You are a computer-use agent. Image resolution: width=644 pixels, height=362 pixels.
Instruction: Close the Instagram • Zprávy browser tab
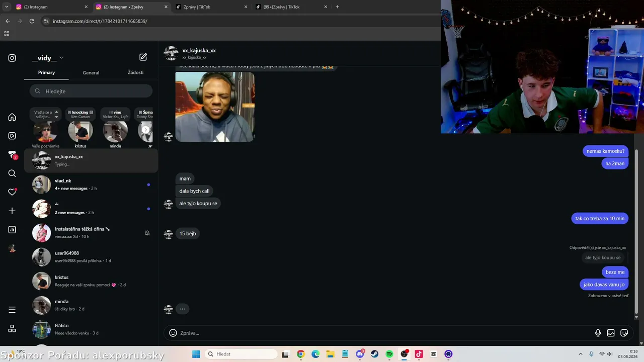click(166, 7)
